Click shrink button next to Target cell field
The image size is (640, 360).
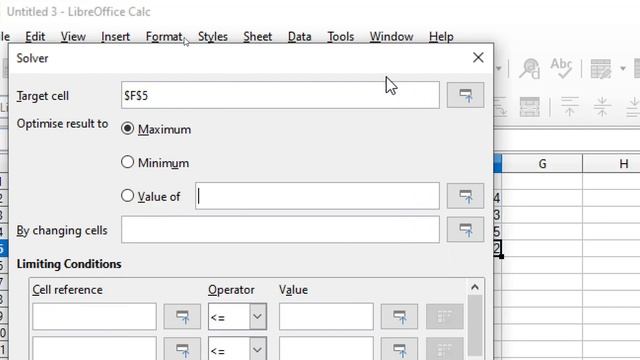coord(465,95)
